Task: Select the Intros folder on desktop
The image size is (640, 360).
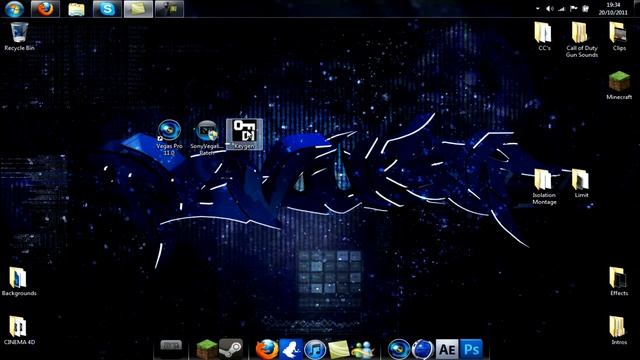Action: (618, 330)
